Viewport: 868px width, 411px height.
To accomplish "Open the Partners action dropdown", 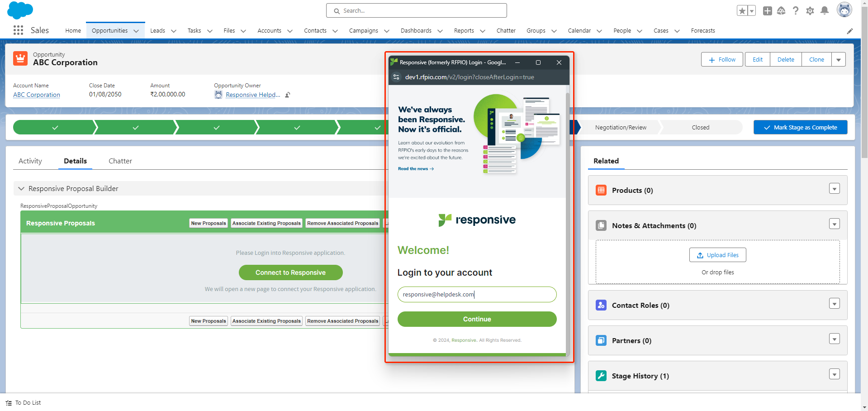I will click(835, 339).
